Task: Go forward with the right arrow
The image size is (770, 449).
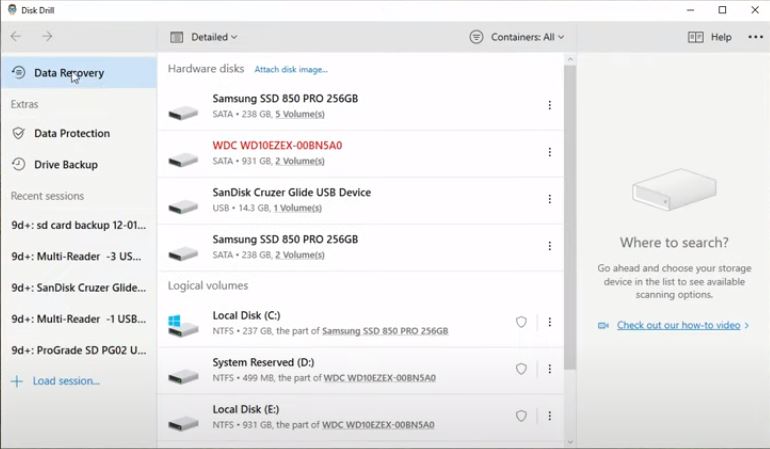Action: pyautogui.click(x=47, y=36)
